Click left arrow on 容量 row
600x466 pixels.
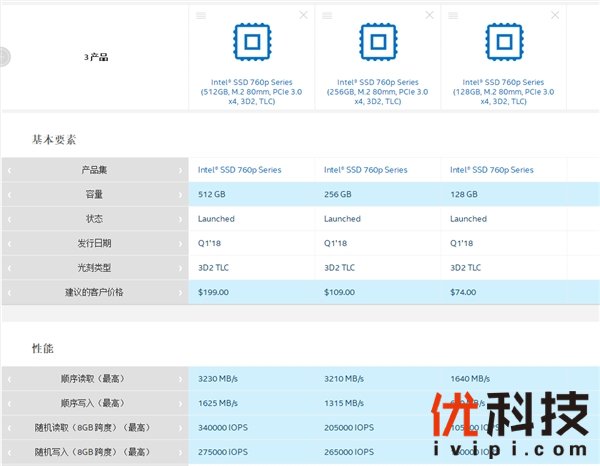pos(10,195)
